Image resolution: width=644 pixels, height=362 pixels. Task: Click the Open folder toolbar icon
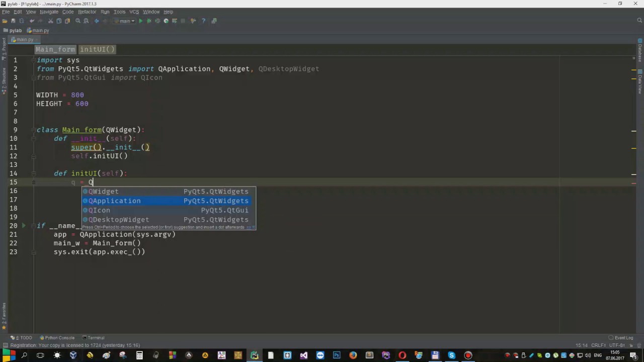pyautogui.click(x=5, y=21)
